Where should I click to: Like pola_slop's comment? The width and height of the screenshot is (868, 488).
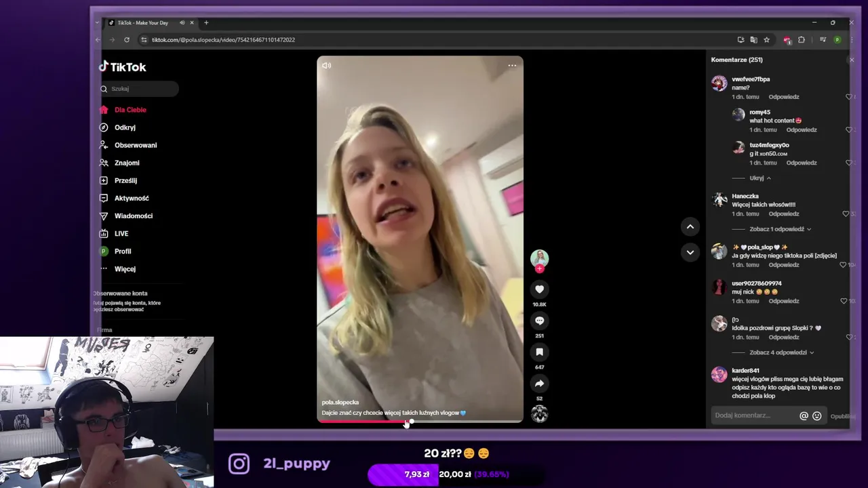click(x=843, y=264)
